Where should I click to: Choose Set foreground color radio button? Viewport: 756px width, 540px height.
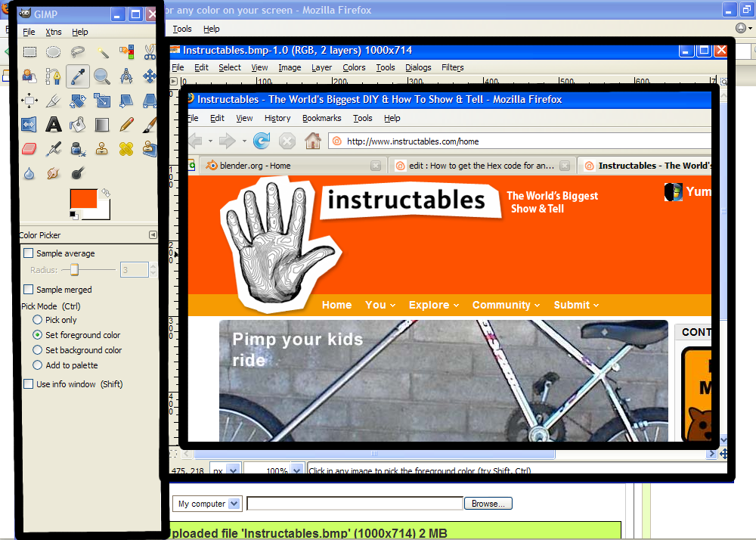click(x=37, y=334)
